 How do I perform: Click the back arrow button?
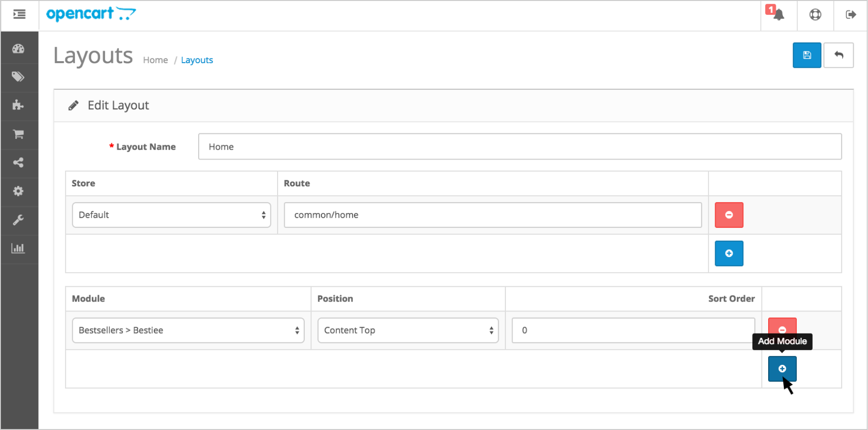(x=838, y=55)
